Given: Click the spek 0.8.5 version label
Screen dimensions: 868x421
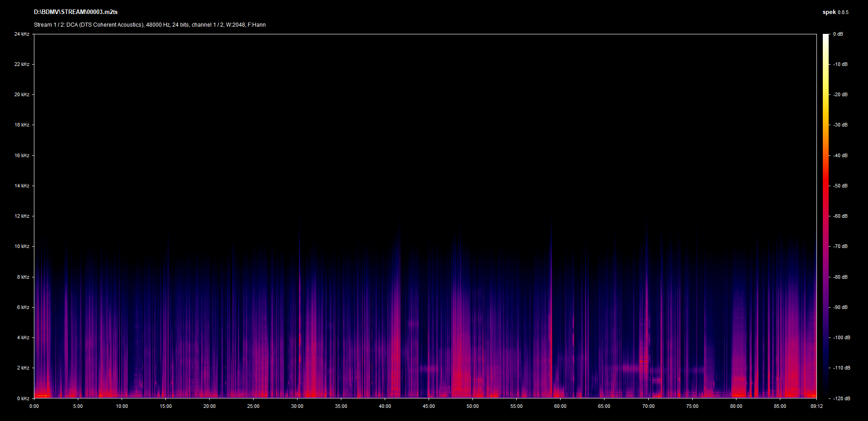Looking at the screenshot, I should (x=835, y=12).
